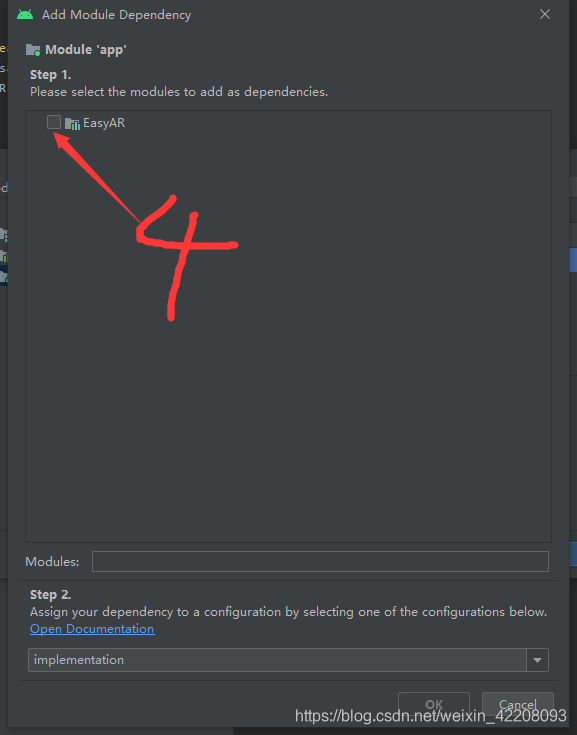Open the Open Documentation link
The image size is (577, 735).
[x=92, y=629]
